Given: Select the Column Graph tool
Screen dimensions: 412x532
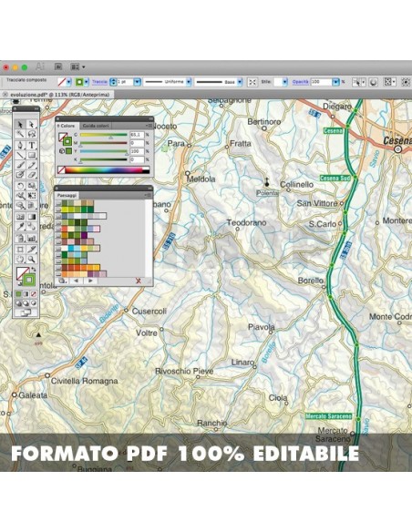Looking at the screenshot, I should 31,238.
